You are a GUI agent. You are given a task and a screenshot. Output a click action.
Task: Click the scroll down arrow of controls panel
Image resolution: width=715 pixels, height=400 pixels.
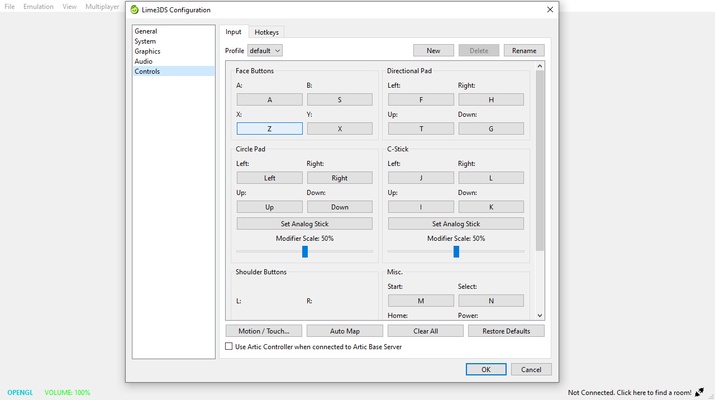(x=540, y=315)
